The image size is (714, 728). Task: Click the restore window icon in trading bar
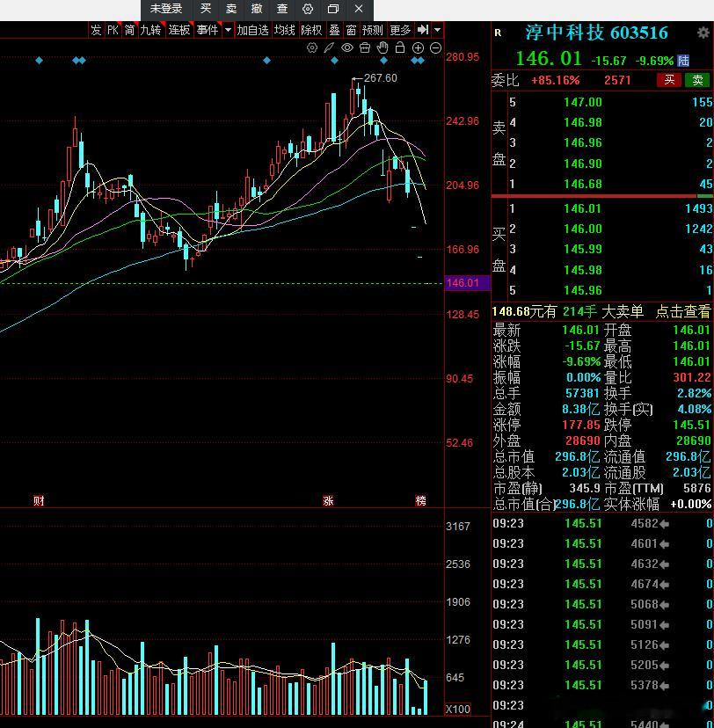pos(333,9)
